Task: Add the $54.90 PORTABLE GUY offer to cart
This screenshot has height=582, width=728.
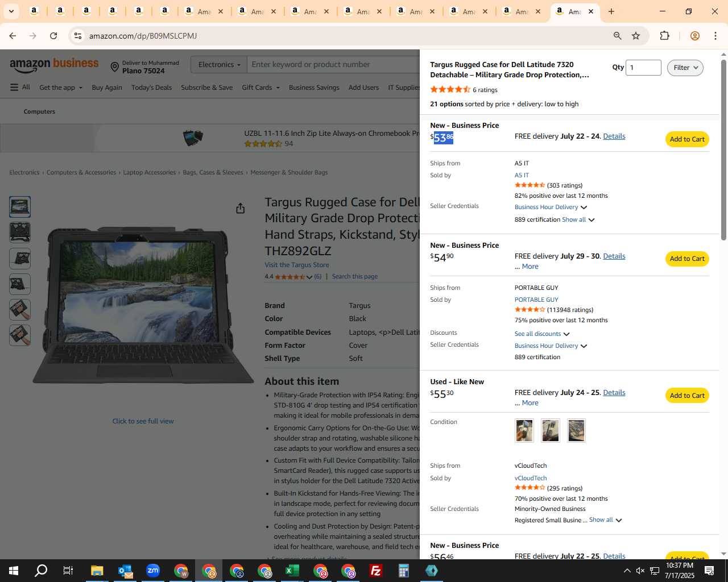Action: coord(687,259)
